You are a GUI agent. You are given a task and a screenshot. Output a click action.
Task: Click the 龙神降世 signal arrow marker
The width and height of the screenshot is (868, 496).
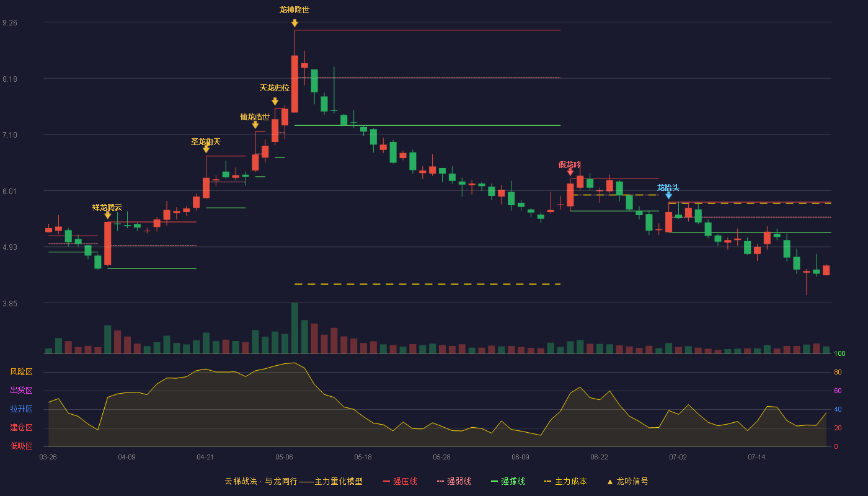(x=294, y=23)
